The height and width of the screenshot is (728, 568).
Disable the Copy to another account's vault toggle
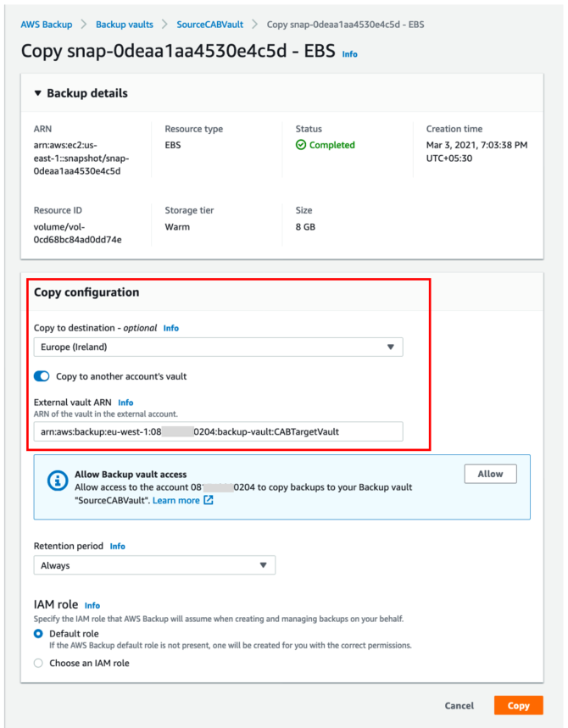(x=42, y=375)
